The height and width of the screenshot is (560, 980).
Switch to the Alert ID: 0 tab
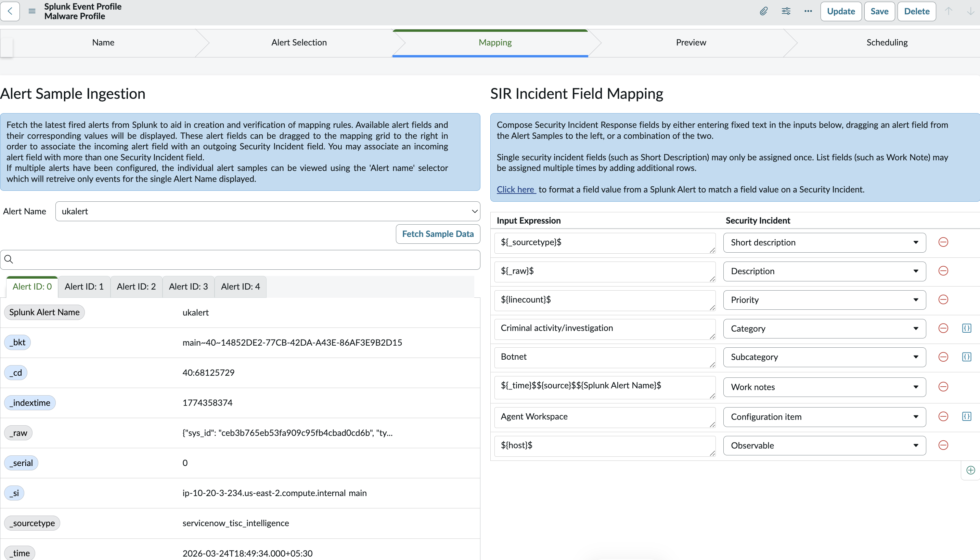coord(32,287)
